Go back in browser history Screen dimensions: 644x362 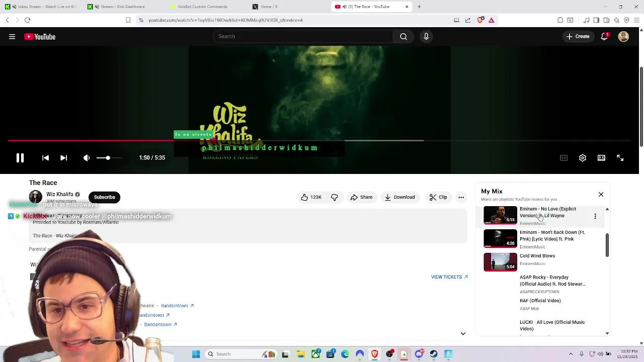pyautogui.click(x=7, y=20)
